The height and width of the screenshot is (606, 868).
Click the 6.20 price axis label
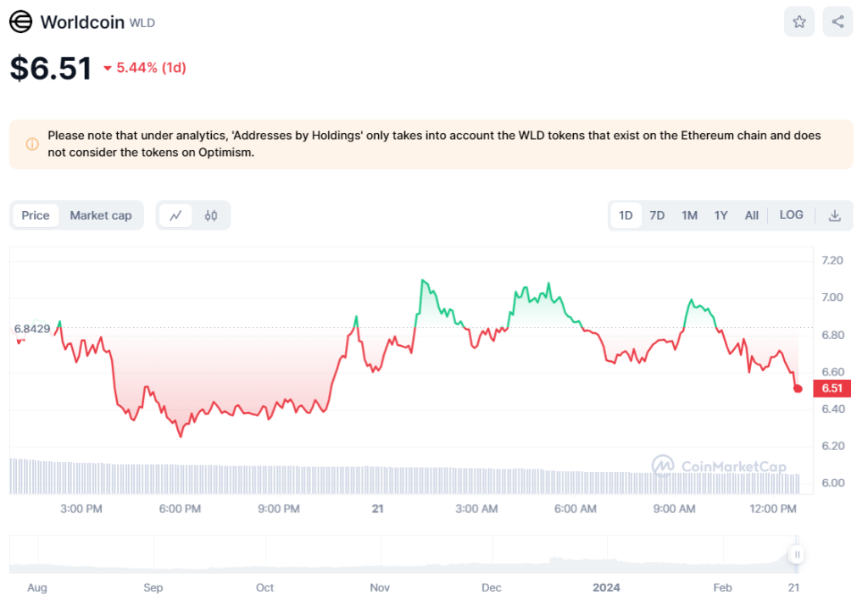(x=833, y=446)
